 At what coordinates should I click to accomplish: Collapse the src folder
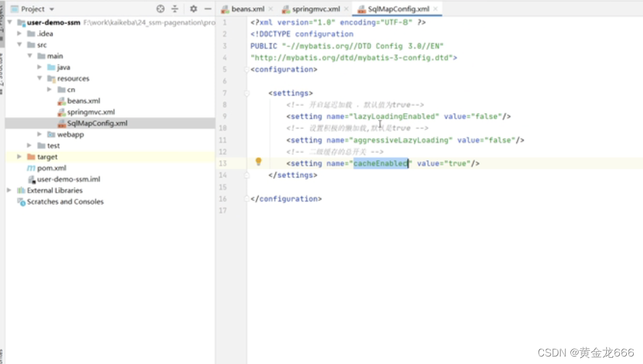coord(19,44)
